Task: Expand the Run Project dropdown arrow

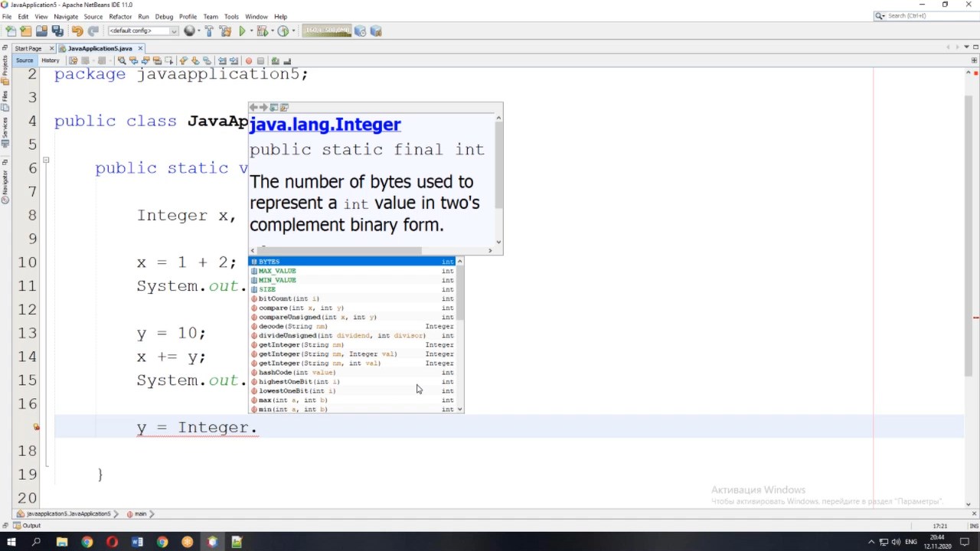Action: point(252,31)
